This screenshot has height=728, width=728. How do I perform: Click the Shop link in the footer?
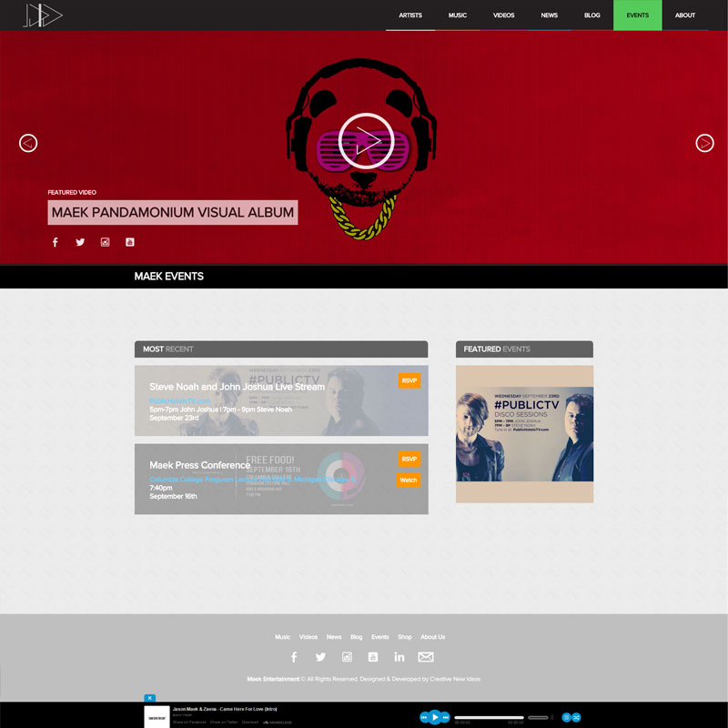click(405, 637)
